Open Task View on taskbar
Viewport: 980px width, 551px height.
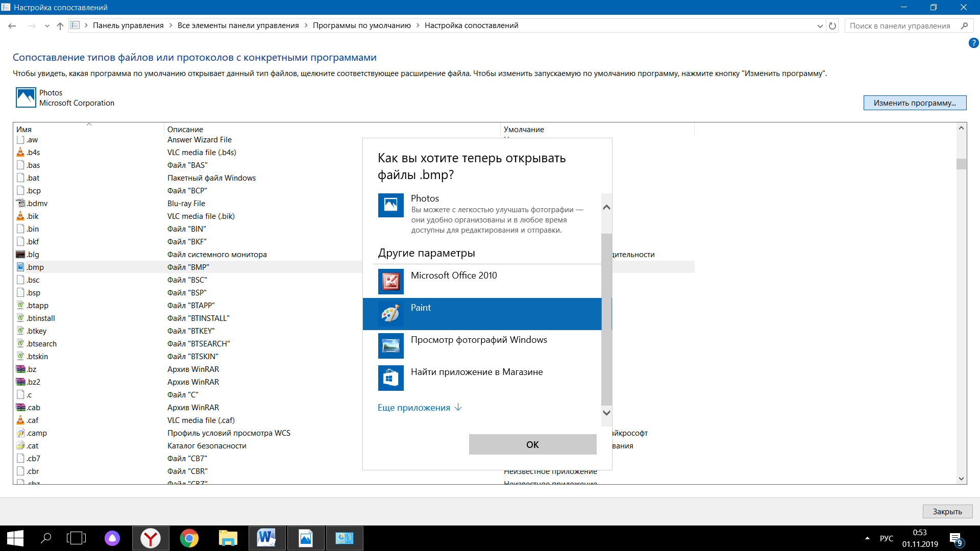76,538
